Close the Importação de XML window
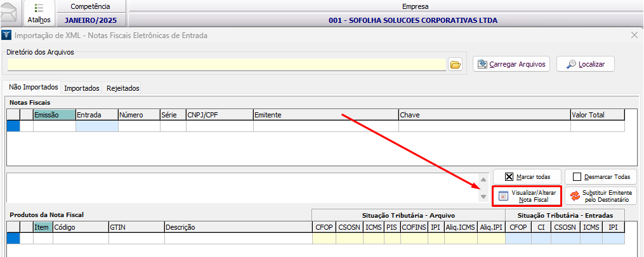This screenshot has width=644, height=257. tap(634, 36)
